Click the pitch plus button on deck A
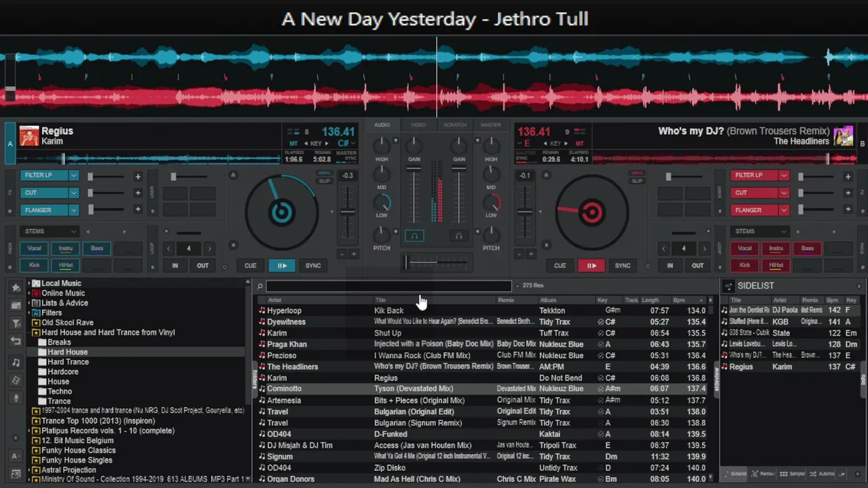 [x=353, y=254]
